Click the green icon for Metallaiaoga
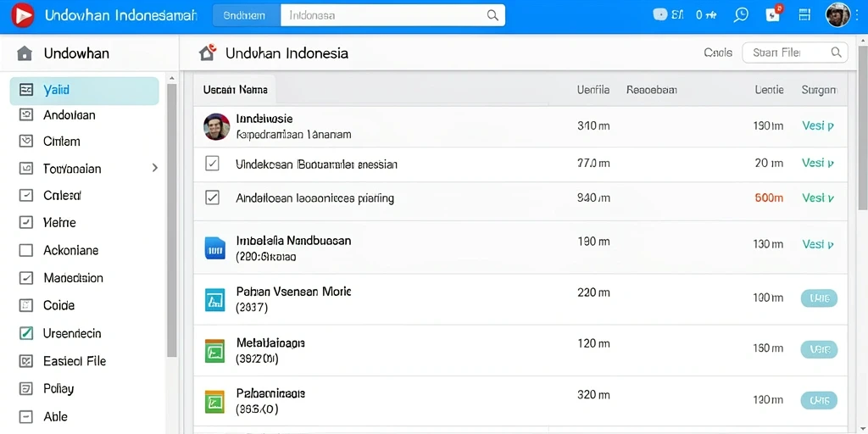The height and width of the screenshot is (434, 868). (214, 351)
